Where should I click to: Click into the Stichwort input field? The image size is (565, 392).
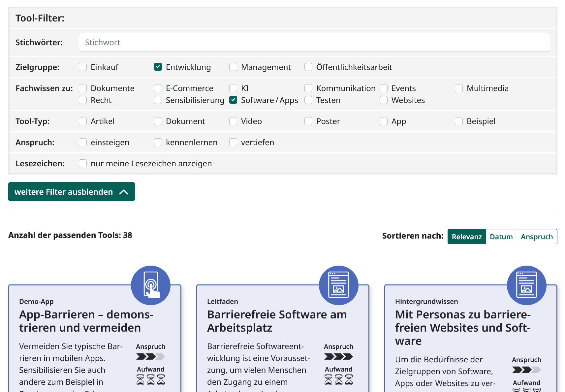click(314, 42)
